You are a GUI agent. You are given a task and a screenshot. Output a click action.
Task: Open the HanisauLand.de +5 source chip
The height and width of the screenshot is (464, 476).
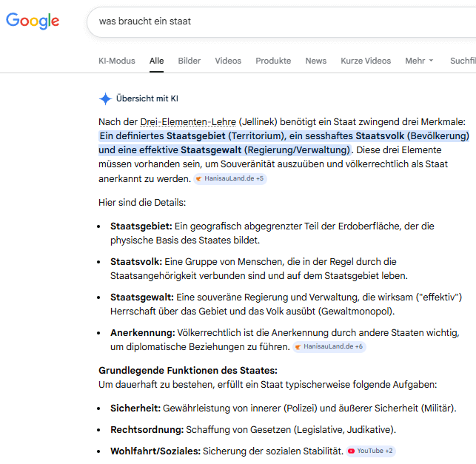coord(230,179)
